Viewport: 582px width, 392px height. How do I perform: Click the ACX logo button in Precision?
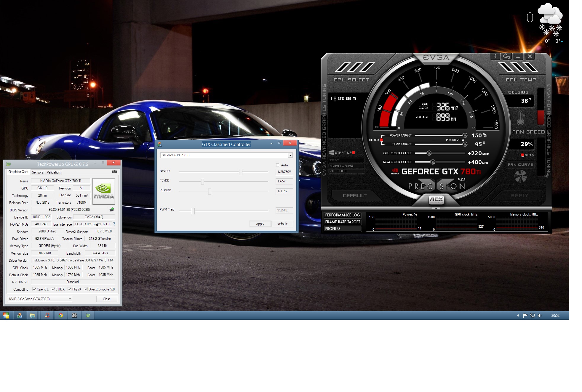pyautogui.click(x=436, y=200)
